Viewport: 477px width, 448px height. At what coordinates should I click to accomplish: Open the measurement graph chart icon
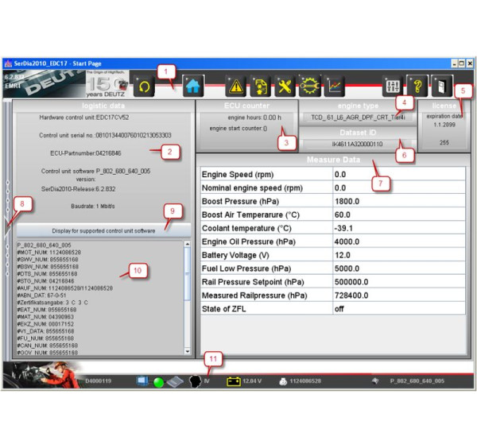pyautogui.click(x=335, y=85)
